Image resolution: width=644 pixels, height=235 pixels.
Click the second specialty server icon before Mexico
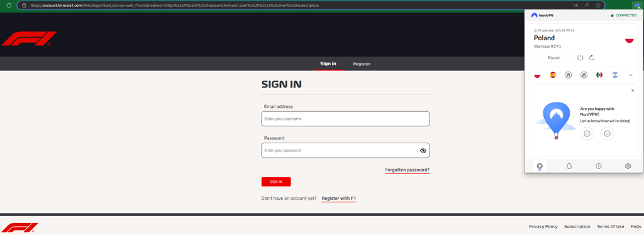(x=584, y=75)
